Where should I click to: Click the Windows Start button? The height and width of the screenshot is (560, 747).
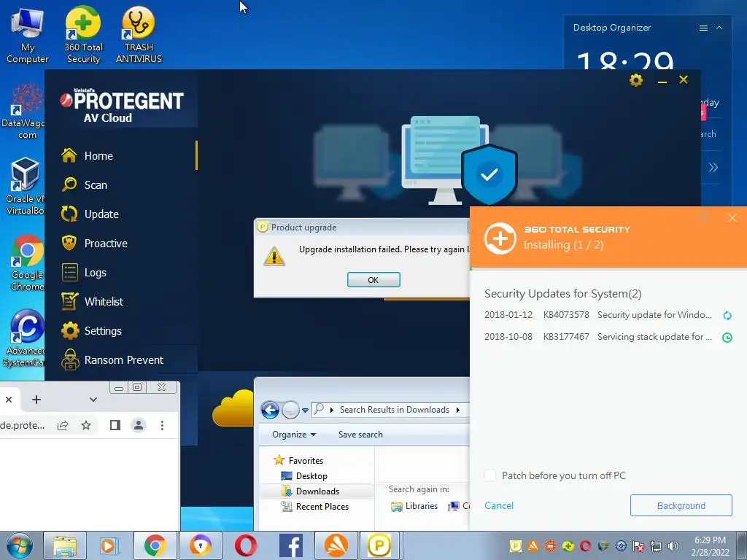point(20,545)
